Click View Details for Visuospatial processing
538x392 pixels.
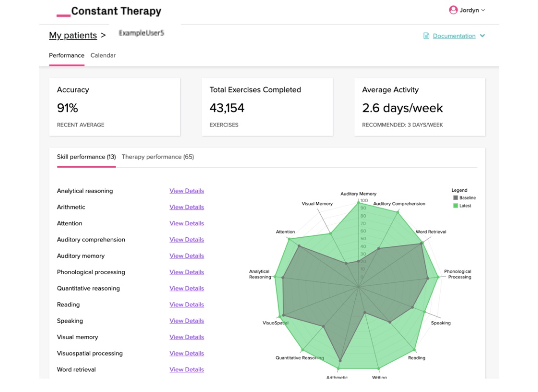pos(187,353)
